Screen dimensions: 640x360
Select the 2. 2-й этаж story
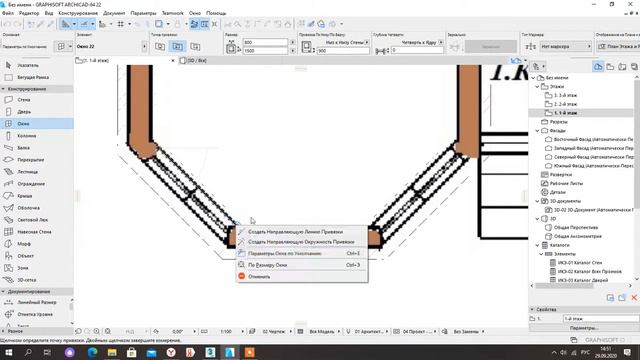coord(565,104)
